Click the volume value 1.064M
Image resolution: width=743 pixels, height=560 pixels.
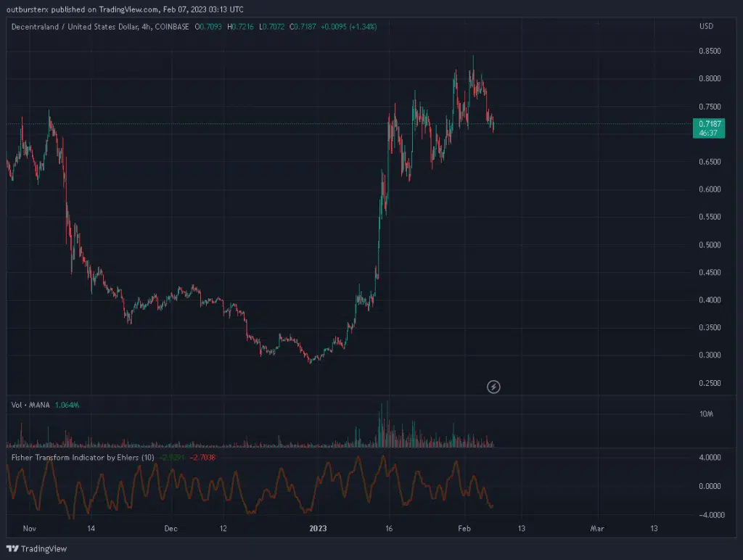coord(67,405)
